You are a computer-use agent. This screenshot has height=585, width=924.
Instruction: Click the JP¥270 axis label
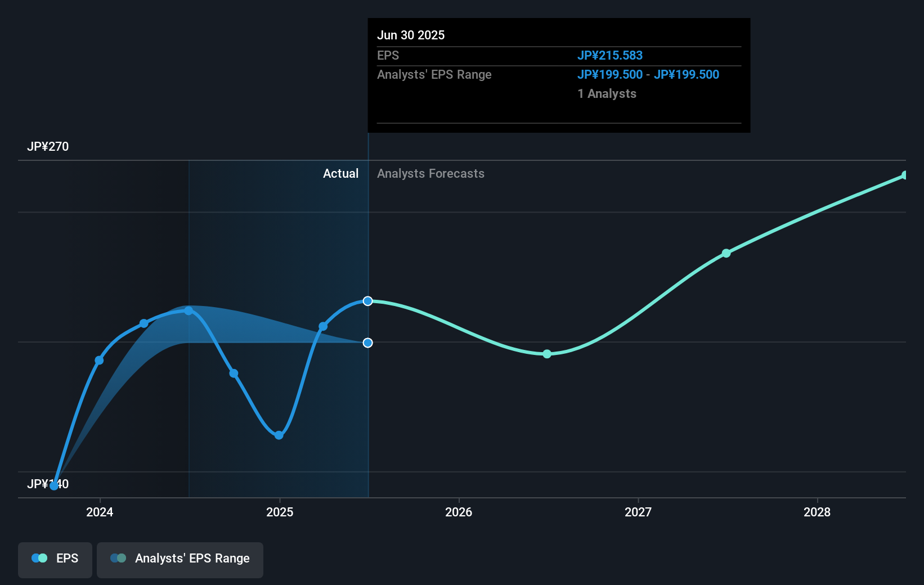pos(48,146)
